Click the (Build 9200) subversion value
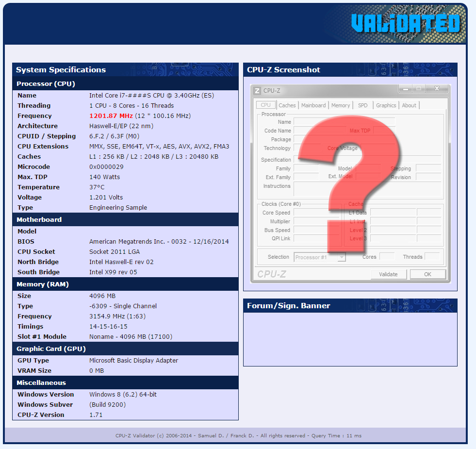Viewport: 476px width, 449px height. coord(107,405)
